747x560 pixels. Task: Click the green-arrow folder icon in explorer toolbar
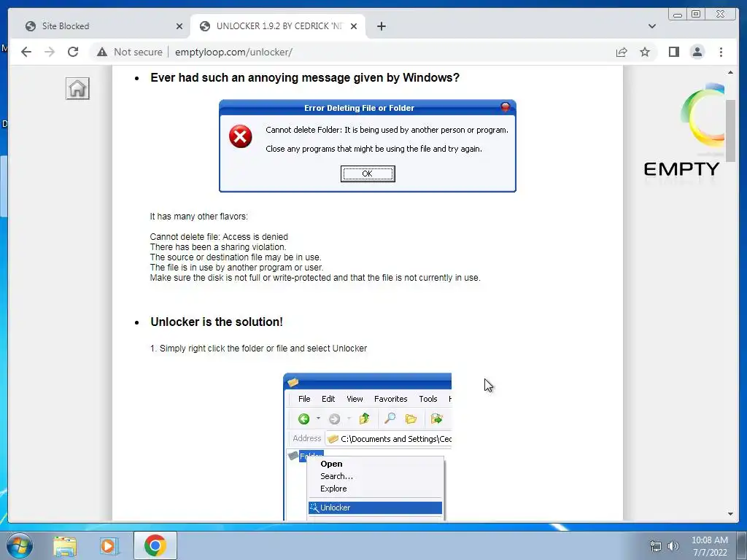coord(436,419)
